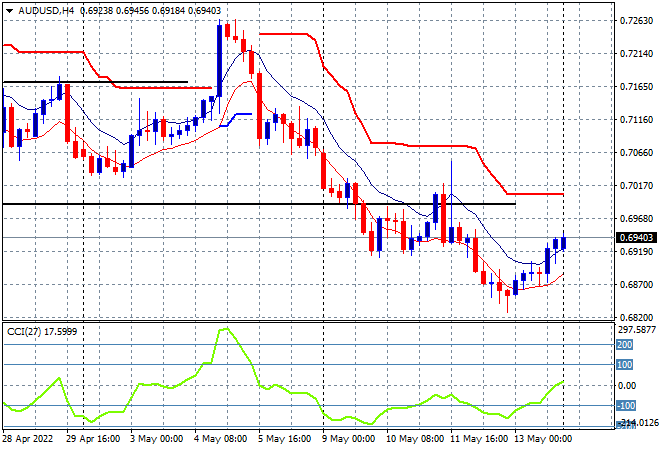
Task: Select the blue candle with long upper wick
Action: point(452,235)
